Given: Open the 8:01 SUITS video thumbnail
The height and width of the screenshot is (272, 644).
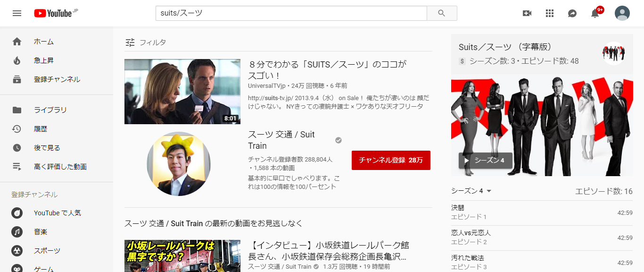Looking at the screenshot, I should (182, 92).
